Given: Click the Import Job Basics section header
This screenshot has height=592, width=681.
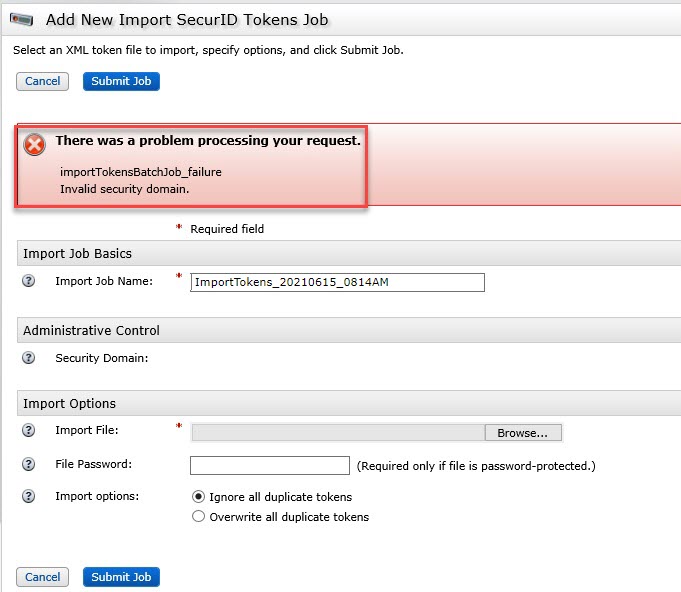Looking at the screenshot, I should tap(78, 254).
